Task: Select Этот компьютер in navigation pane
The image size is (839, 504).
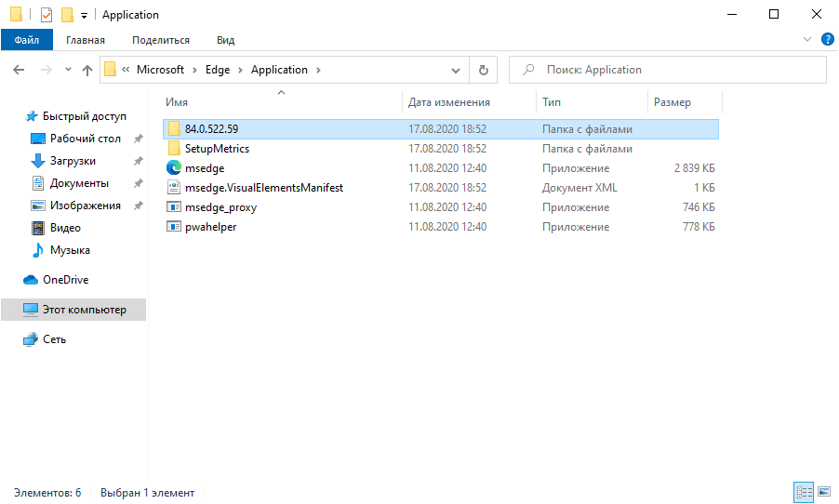Action: [x=73, y=310]
